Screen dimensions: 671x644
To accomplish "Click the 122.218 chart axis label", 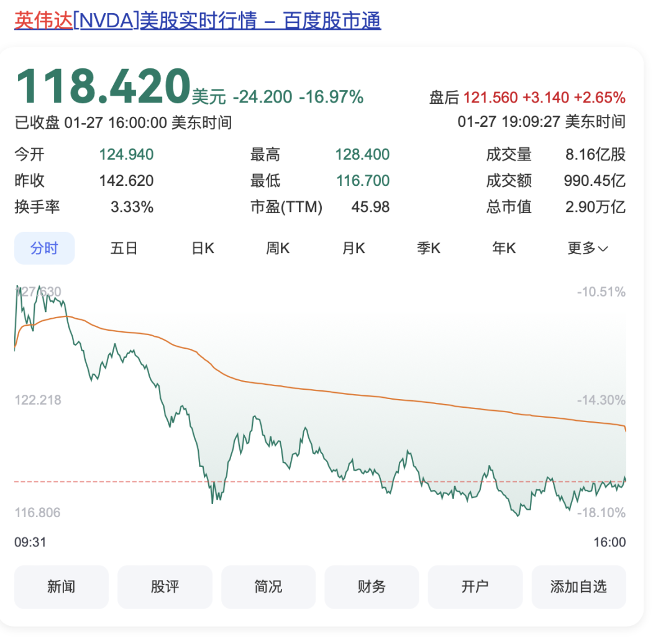I will pos(38,400).
